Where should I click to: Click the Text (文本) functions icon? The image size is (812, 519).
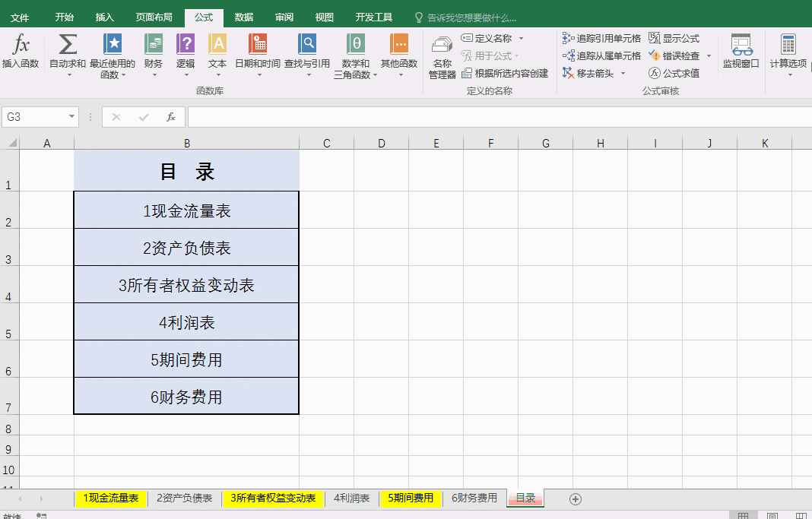(x=217, y=46)
